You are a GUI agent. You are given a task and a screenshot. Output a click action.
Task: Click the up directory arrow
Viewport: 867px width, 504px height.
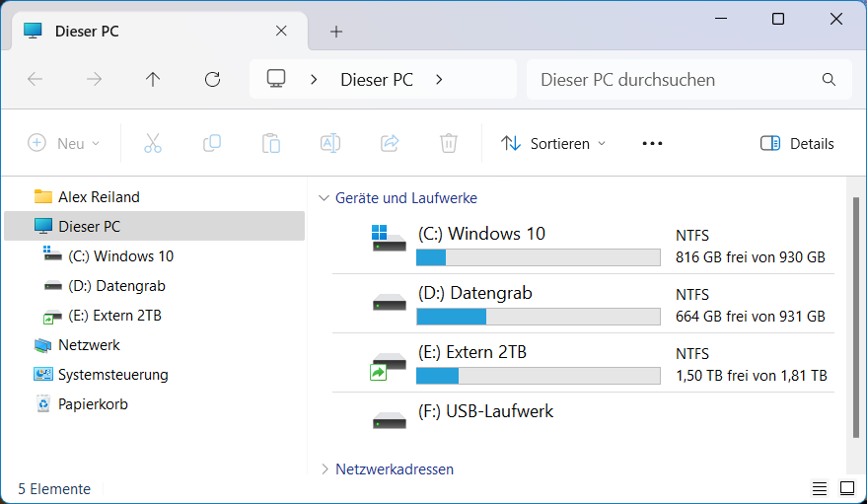click(153, 80)
